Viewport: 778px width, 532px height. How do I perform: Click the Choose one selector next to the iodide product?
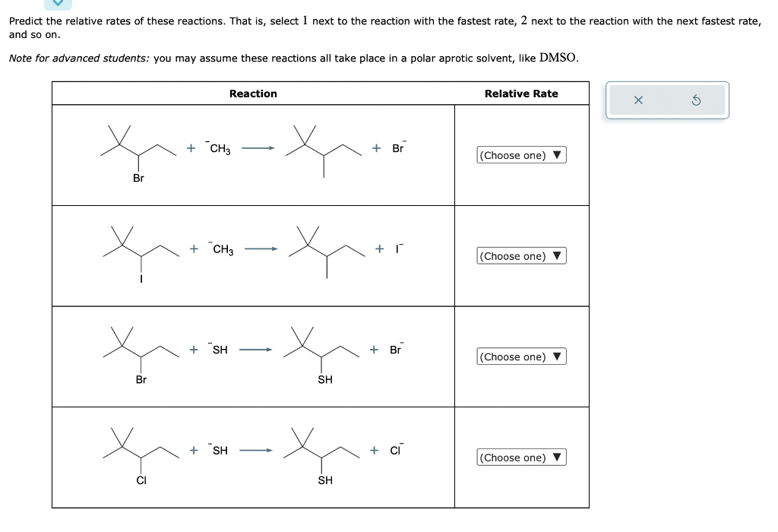[520, 255]
